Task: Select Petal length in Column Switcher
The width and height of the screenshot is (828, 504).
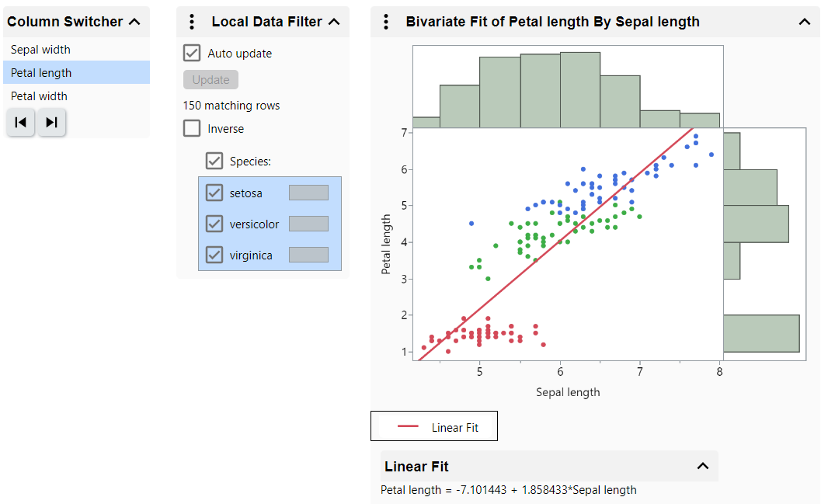Action: (x=41, y=73)
